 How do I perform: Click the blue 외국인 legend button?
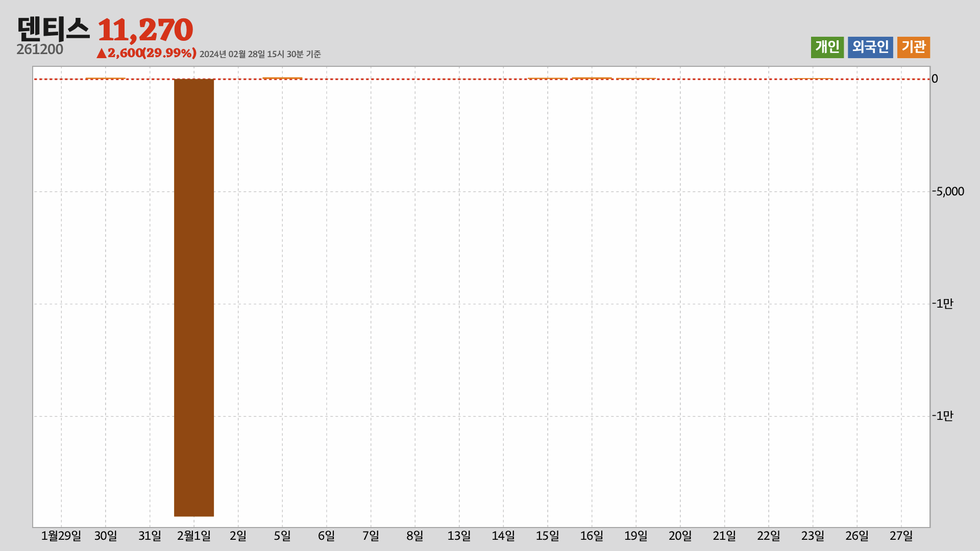[870, 47]
